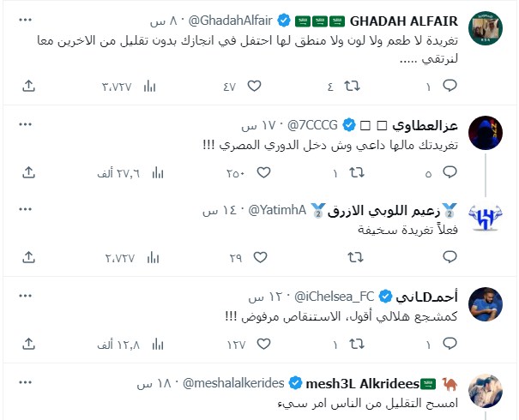Share the @7CCCG tweet
The image size is (519, 420).
point(28,172)
